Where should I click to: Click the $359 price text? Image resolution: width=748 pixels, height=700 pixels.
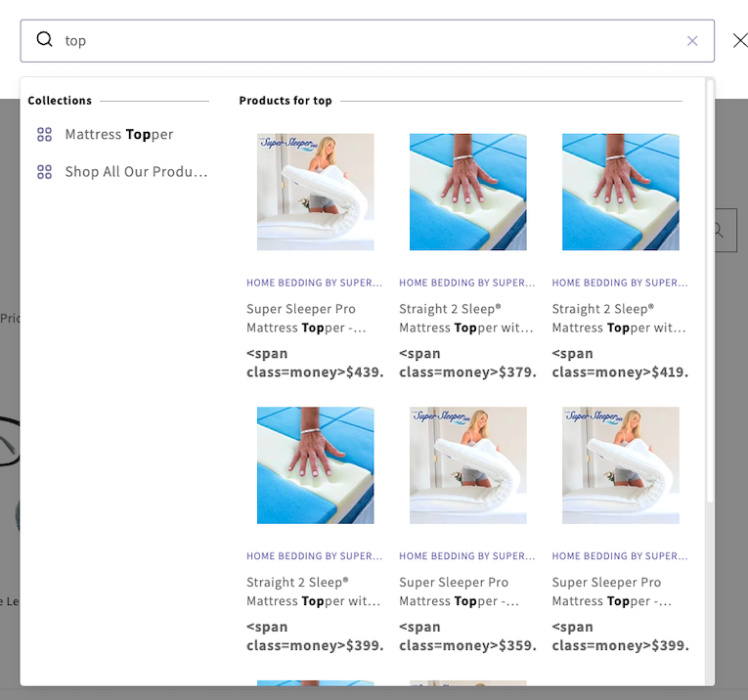(467, 636)
